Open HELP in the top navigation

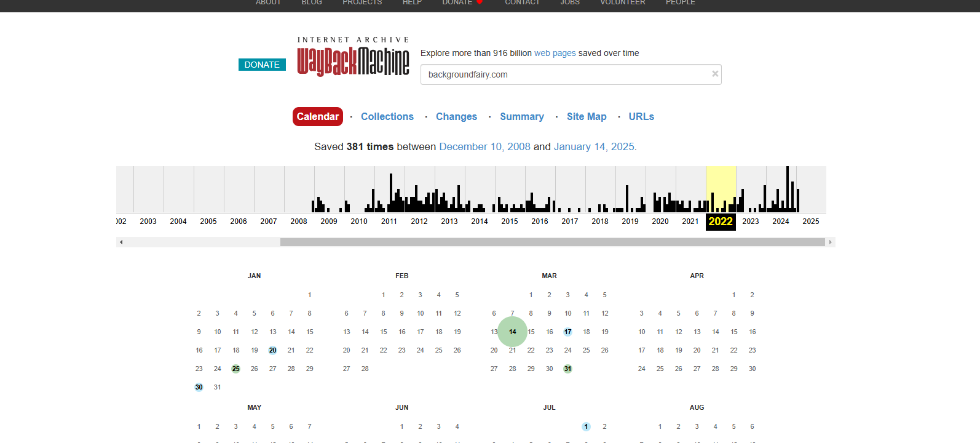pyautogui.click(x=412, y=2)
